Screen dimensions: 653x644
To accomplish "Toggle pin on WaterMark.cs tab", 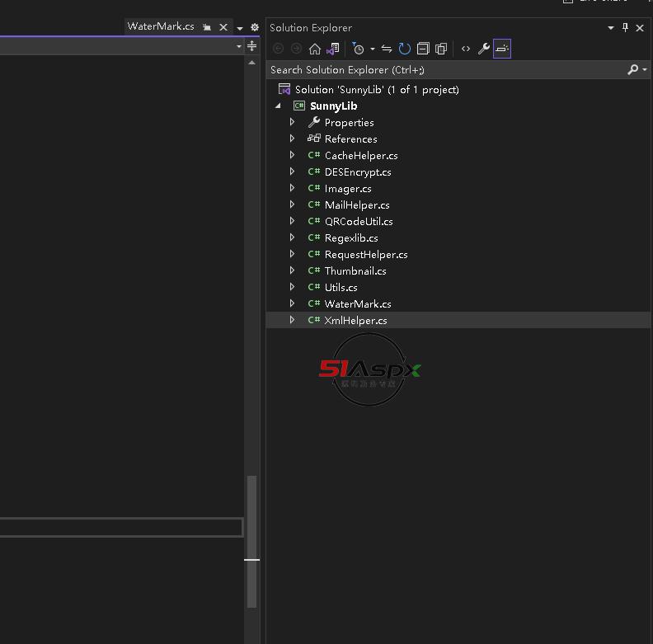I will [x=207, y=27].
